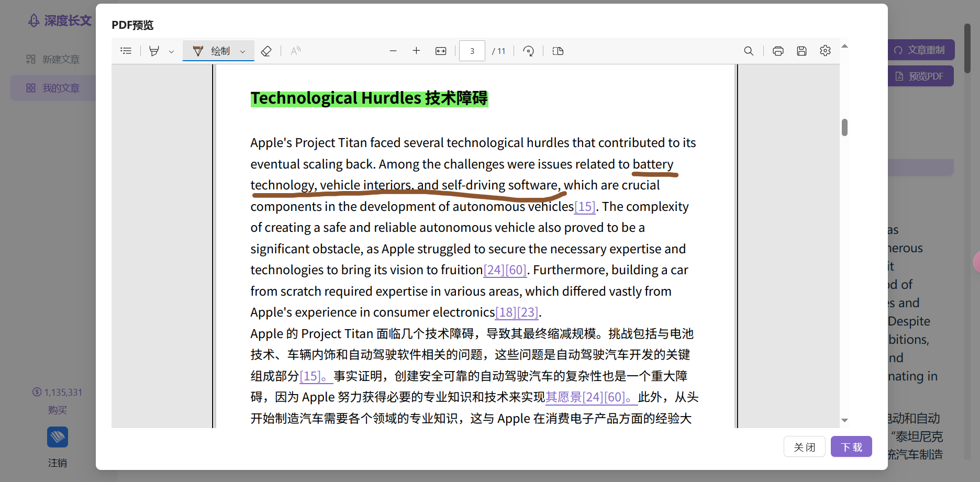
Task: Open highlighter options dropdown arrow
Action: coord(171,51)
